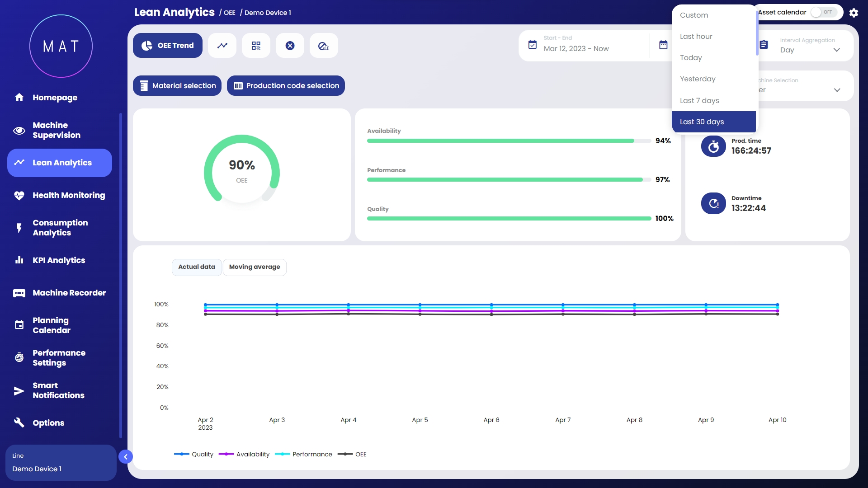Go to Health Monitoring page
This screenshot has width=868, height=488.
tap(68, 195)
